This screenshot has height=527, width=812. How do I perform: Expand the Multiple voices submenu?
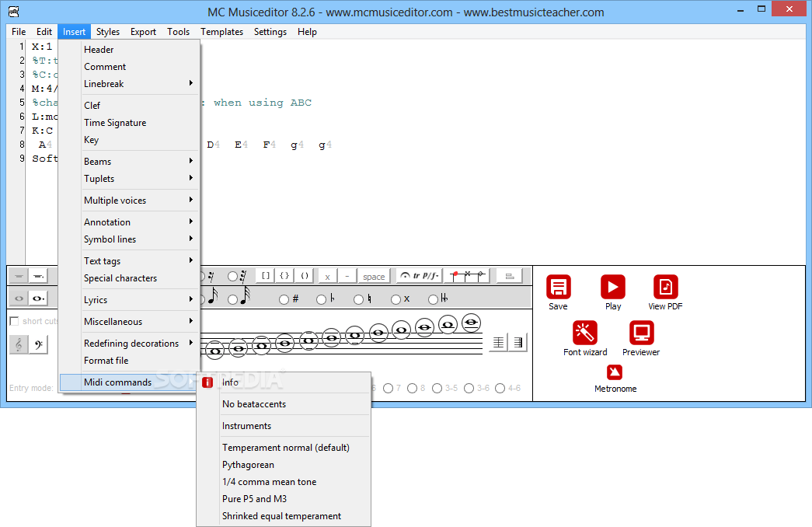(x=129, y=200)
